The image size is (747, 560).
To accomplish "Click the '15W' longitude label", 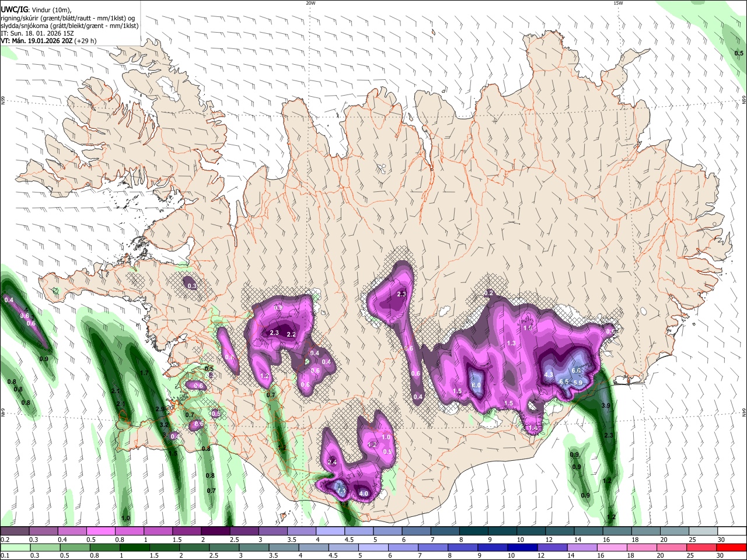I will coord(618,3).
